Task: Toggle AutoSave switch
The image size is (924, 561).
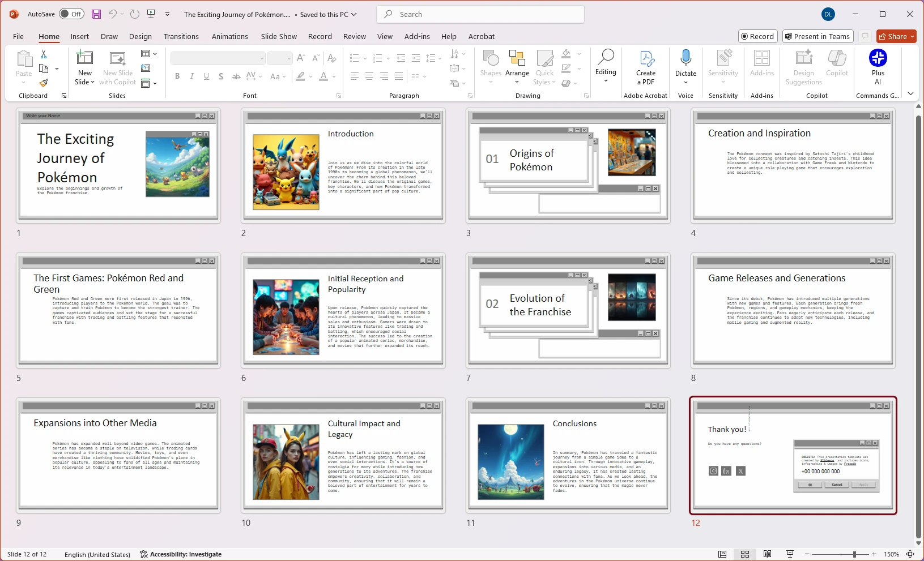Action: (x=72, y=14)
